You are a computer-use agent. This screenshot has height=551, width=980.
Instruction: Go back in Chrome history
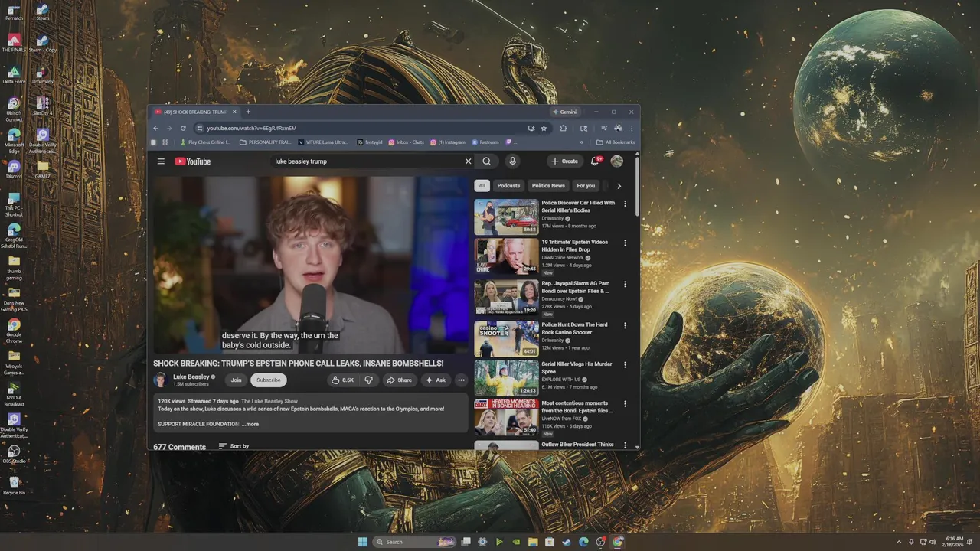coord(155,128)
